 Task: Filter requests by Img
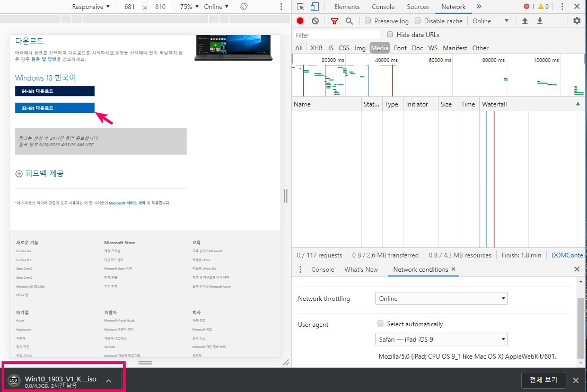click(x=360, y=48)
